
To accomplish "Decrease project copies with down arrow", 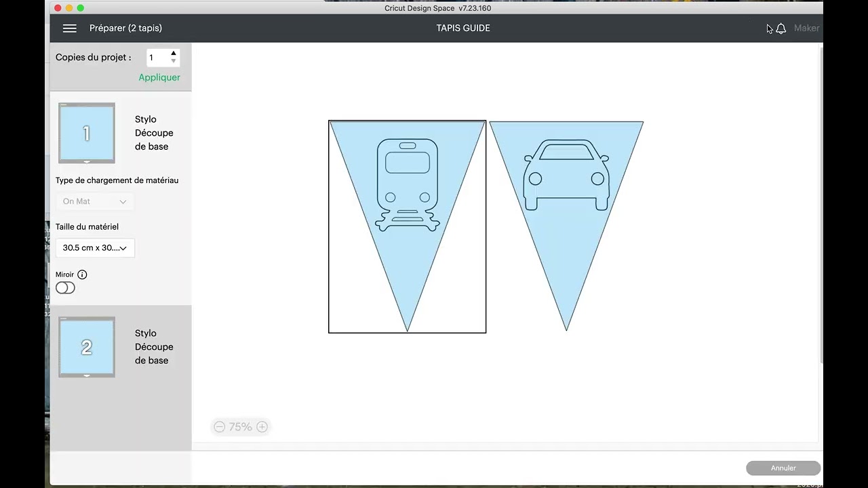I will click(x=174, y=62).
